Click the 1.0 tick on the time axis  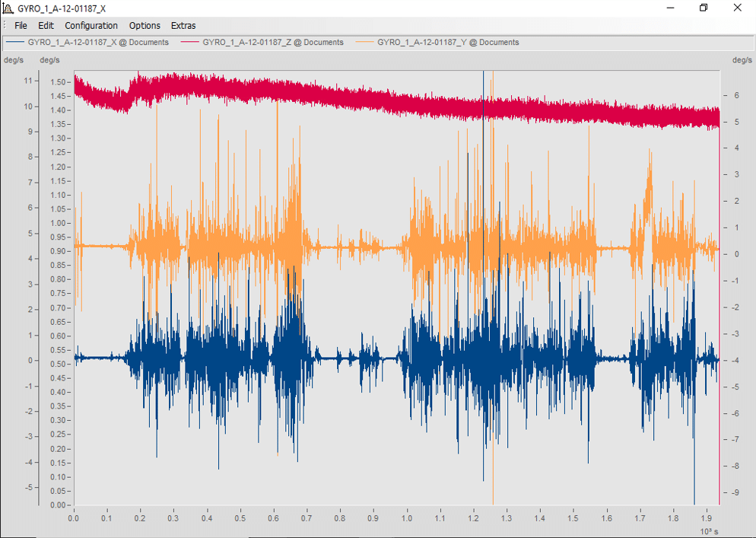point(407,517)
